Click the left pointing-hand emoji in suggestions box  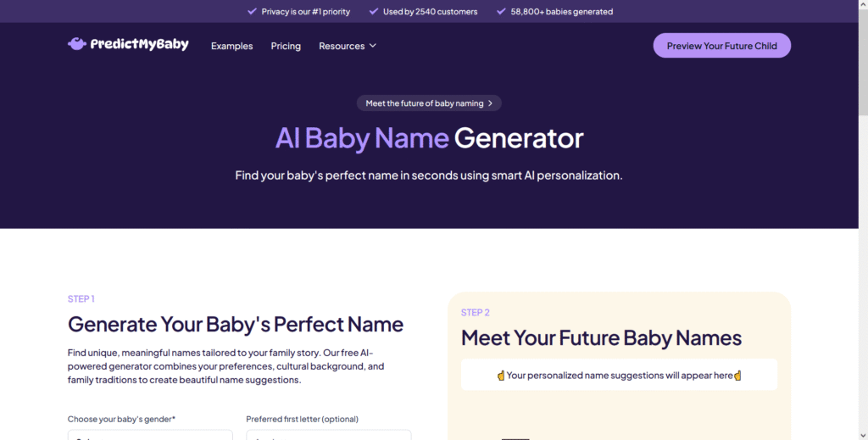point(501,376)
